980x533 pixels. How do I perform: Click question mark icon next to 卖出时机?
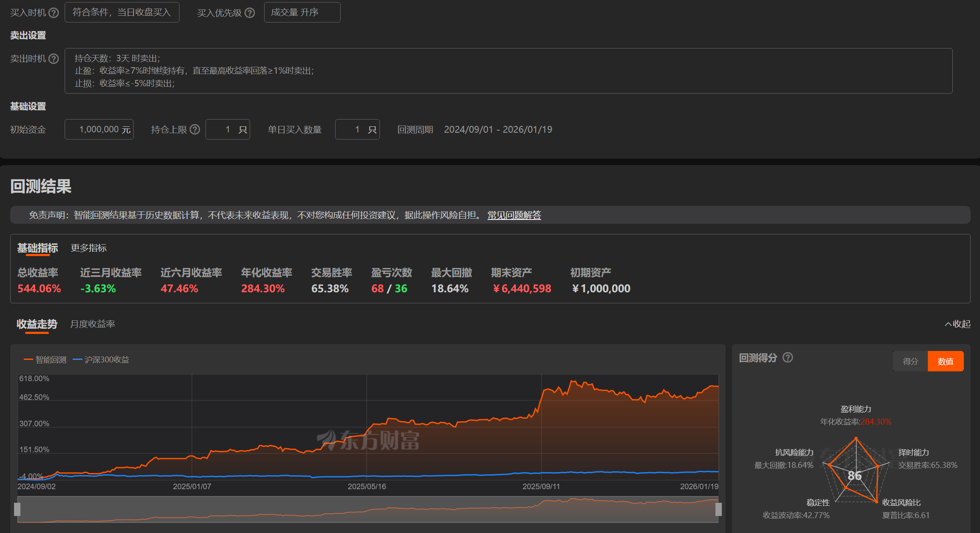(x=54, y=59)
